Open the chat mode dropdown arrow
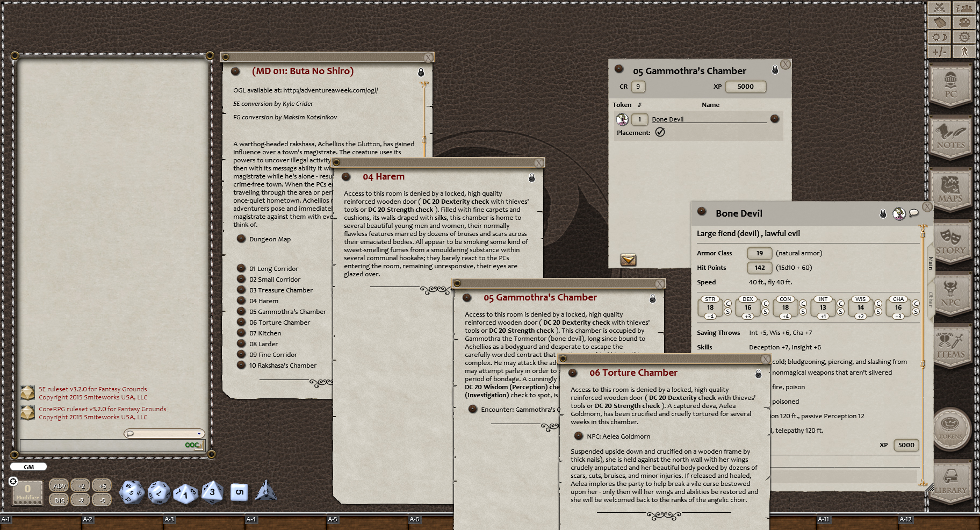Viewport: 980px width, 530px height. coord(199,433)
